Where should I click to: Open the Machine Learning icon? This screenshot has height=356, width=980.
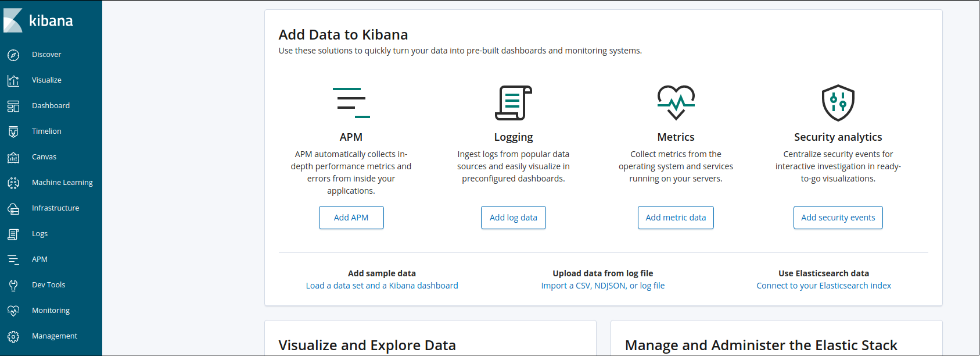13,183
